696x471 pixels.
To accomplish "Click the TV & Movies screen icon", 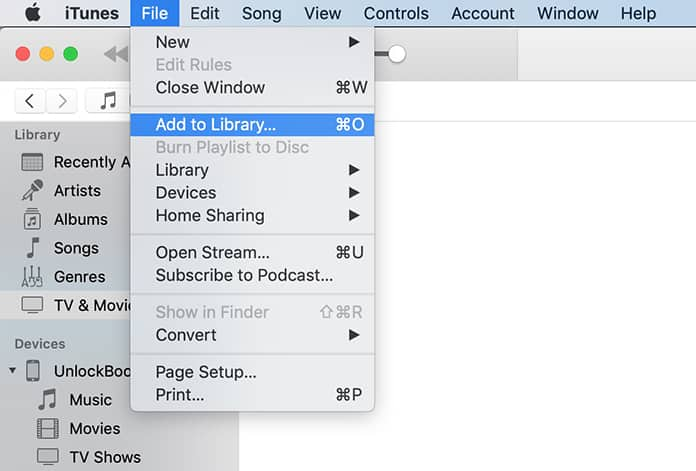I will tap(32, 305).
